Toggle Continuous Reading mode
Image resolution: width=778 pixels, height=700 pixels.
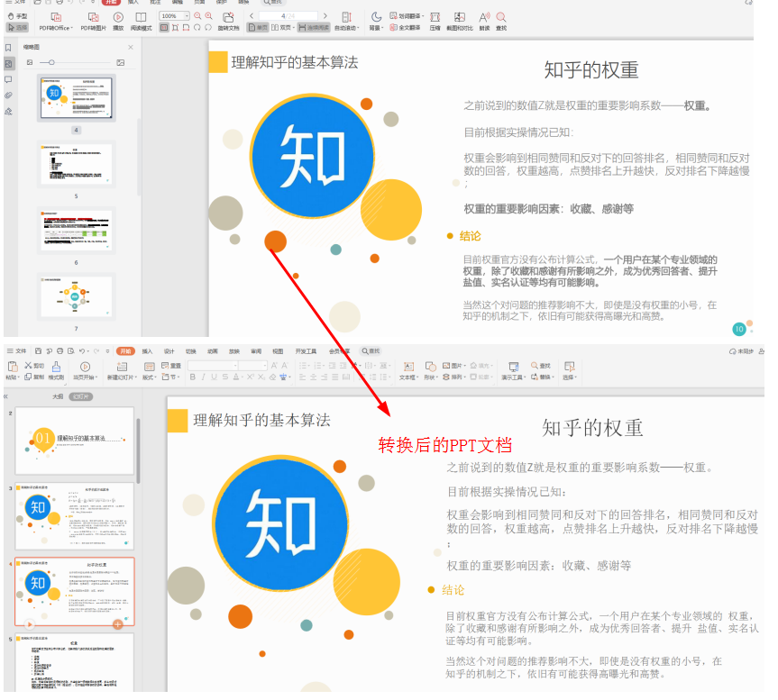tap(314, 27)
